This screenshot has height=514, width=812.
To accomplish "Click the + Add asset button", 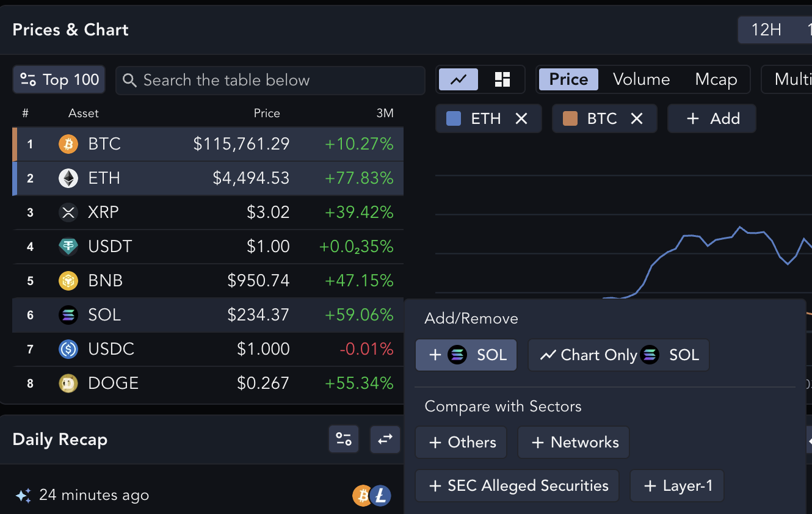I will coord(712,118).
